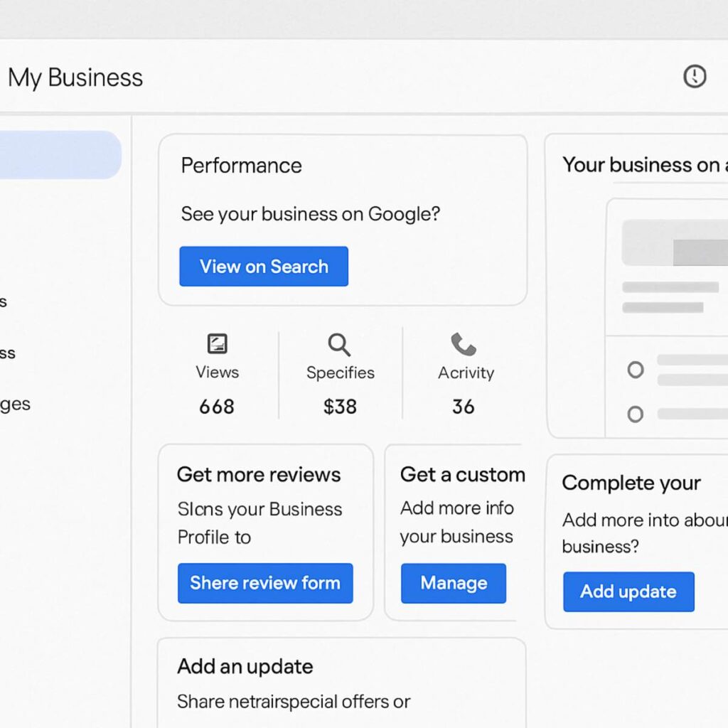Click the Specifies magnifier icon
Viewport: 728px width, 728px height.
339,345
